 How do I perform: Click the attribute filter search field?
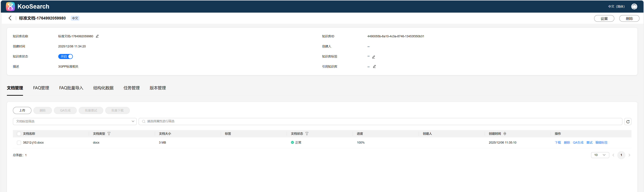pos(380,121)
